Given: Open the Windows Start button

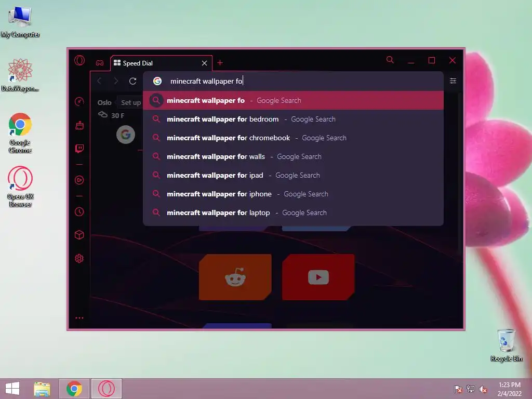Looking at the screenshot, I should (12, 389).
